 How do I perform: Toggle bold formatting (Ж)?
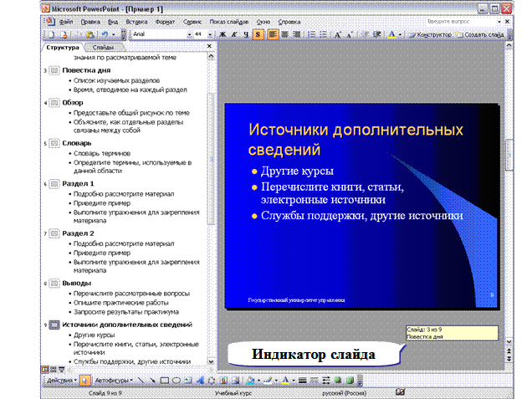pos(223,34)
